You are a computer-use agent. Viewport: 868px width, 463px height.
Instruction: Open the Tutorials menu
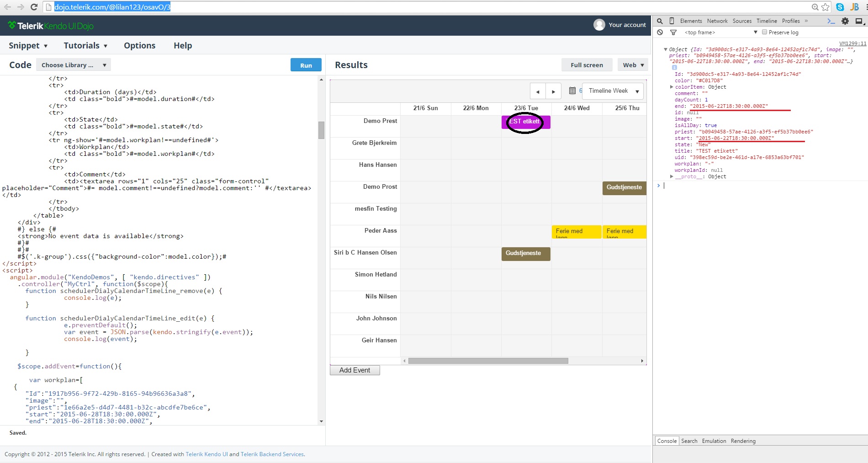85,46
